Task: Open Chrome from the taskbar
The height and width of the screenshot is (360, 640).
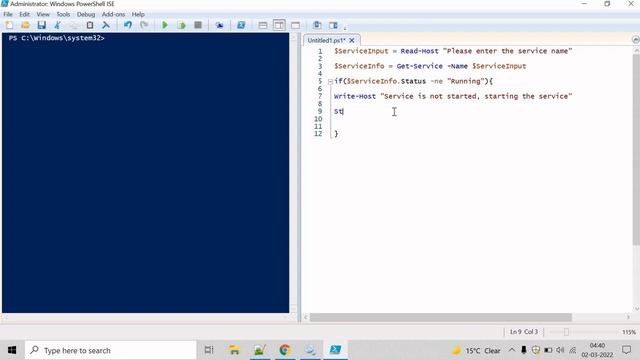Action: 285,350
